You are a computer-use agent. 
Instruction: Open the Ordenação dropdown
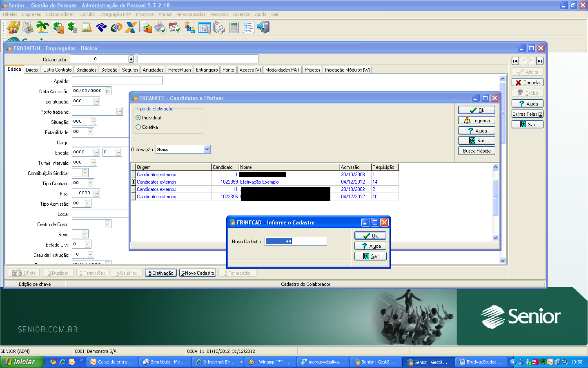pos(207,149)
